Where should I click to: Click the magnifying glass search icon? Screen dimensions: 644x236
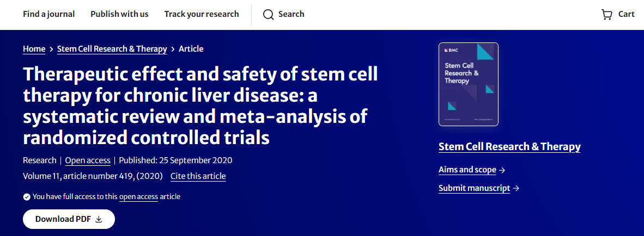(x=268, y=15)
